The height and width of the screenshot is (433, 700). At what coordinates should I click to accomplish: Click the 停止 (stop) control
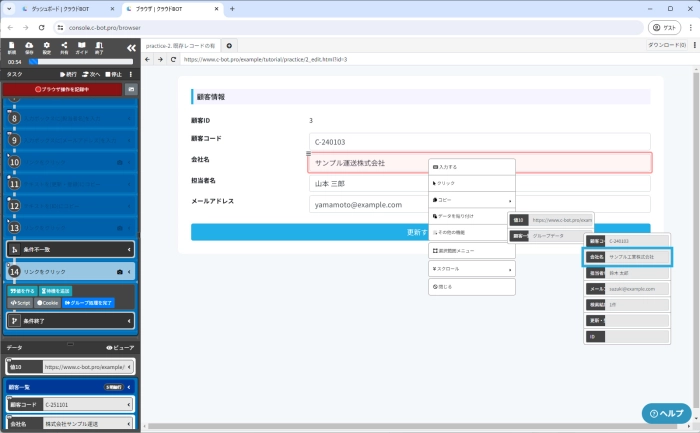click(x=115, y=74)
